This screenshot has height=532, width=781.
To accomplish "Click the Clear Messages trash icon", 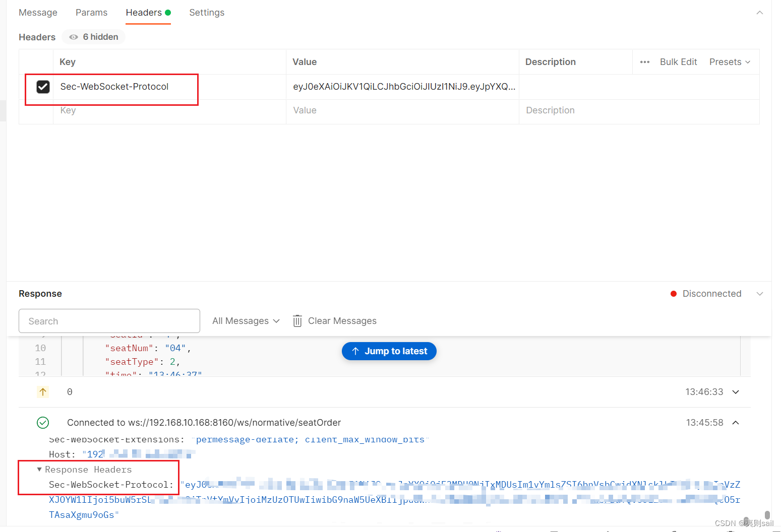I will [297, 321].
